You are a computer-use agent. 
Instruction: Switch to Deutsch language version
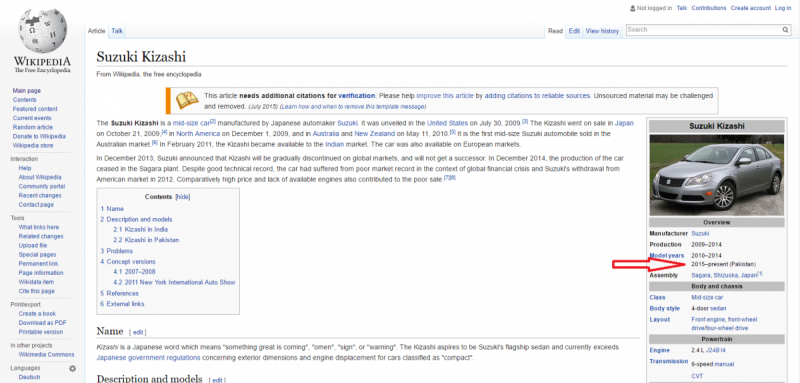click(30, 377)
